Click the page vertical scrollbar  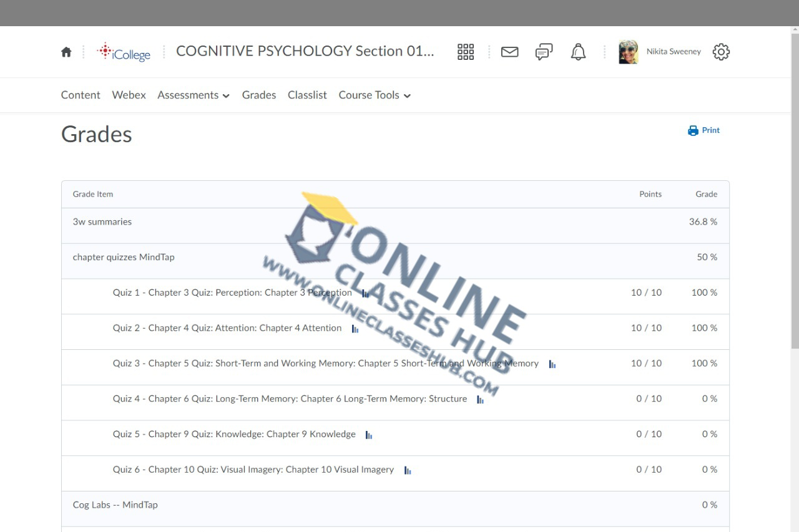pyautogui.click(x=794, y=187)
